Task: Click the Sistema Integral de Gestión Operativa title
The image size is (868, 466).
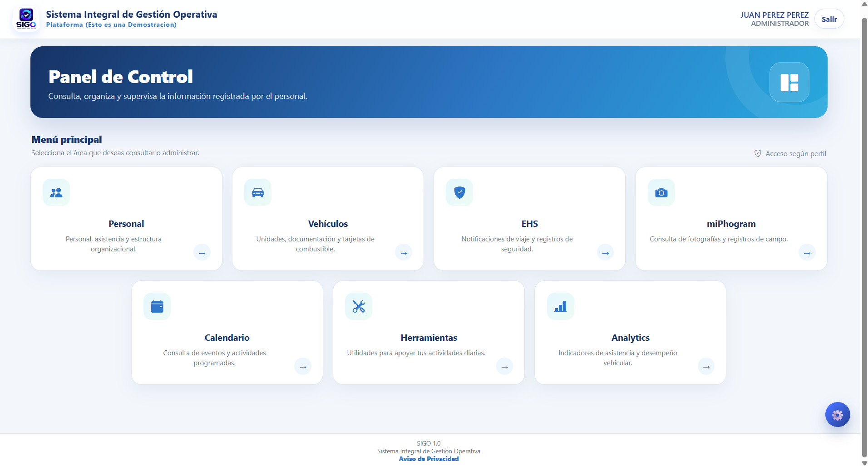Action: [x=132, y=14]
